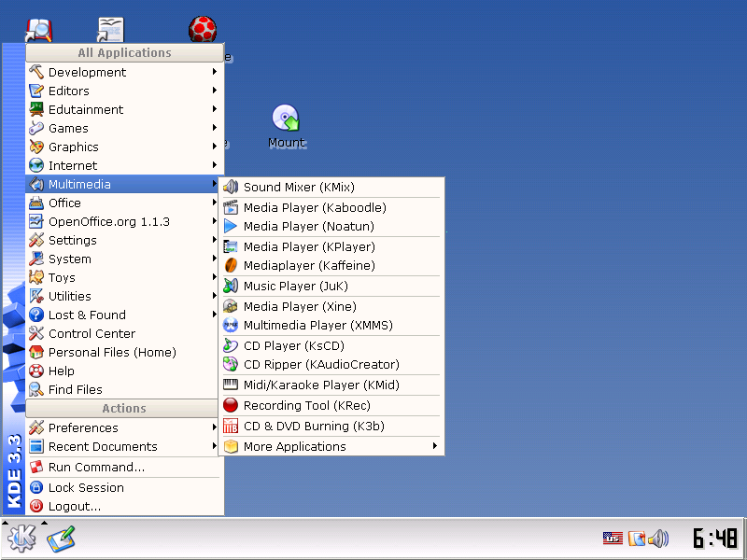Screen dimensions: 747x560
Task: Expand the Preferences submenu arrow
Action: click(x=215, y=427)
